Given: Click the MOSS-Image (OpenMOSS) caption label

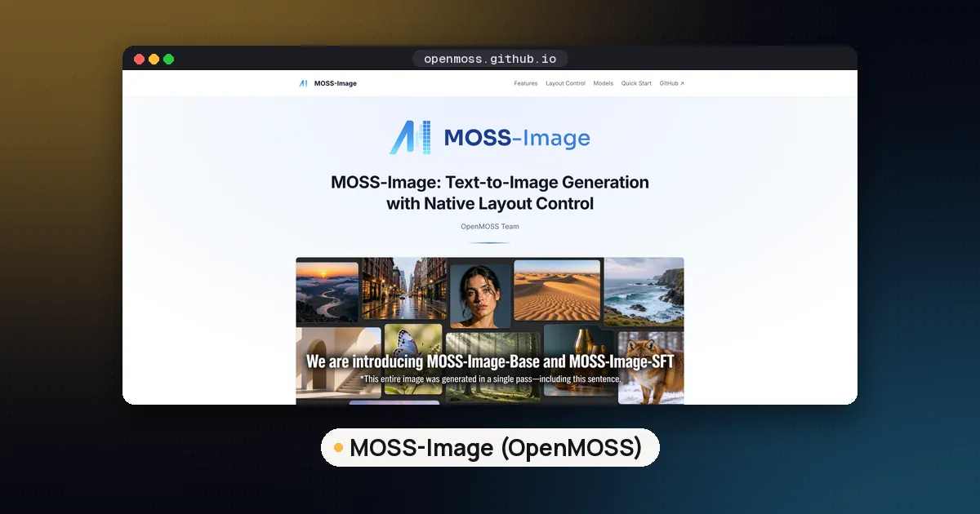Looking at the screenshot, I should (x=490, y=447).
